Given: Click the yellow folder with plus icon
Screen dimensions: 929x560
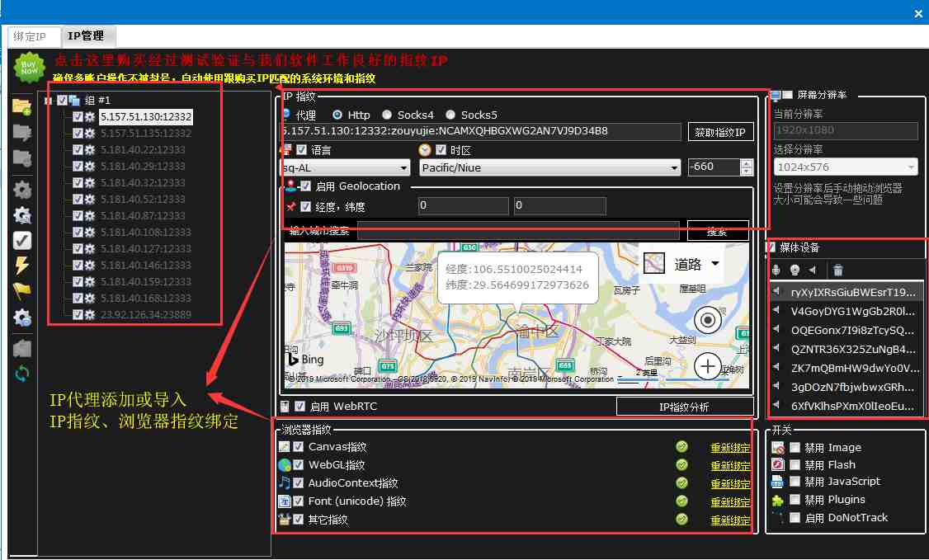Looking at the screenshot, I should (x=22, y=106).
